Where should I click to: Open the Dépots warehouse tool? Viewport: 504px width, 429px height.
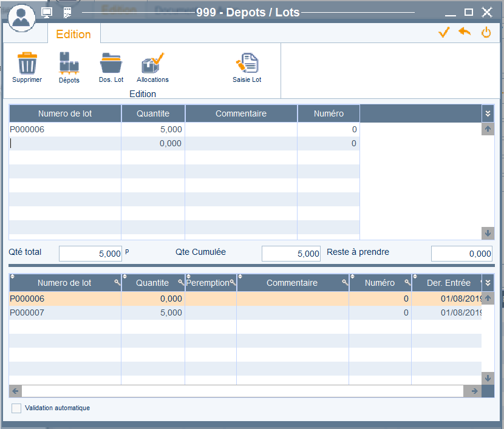click(x=69, y=63)
